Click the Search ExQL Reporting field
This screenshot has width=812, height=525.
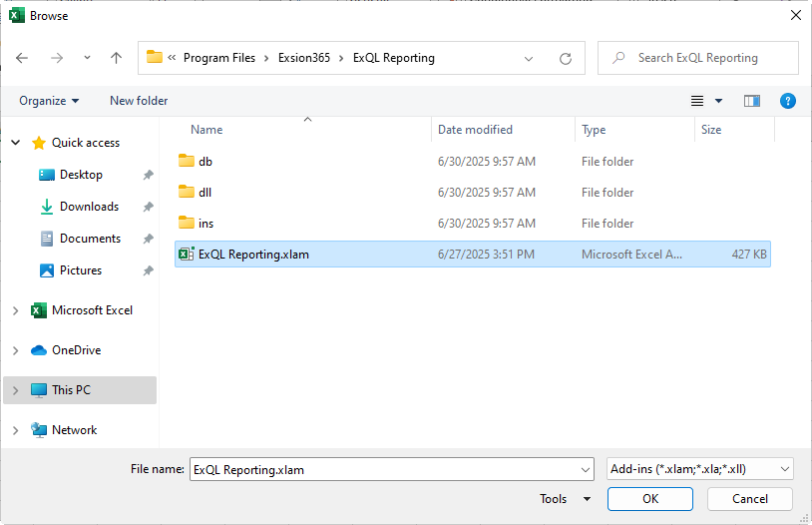pos(697,58)
